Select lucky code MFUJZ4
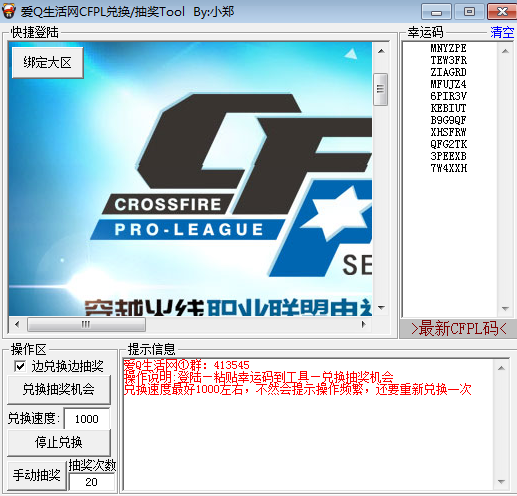This screenshot has width=517, height=496. pyautogui.click(x=448, y=84)
